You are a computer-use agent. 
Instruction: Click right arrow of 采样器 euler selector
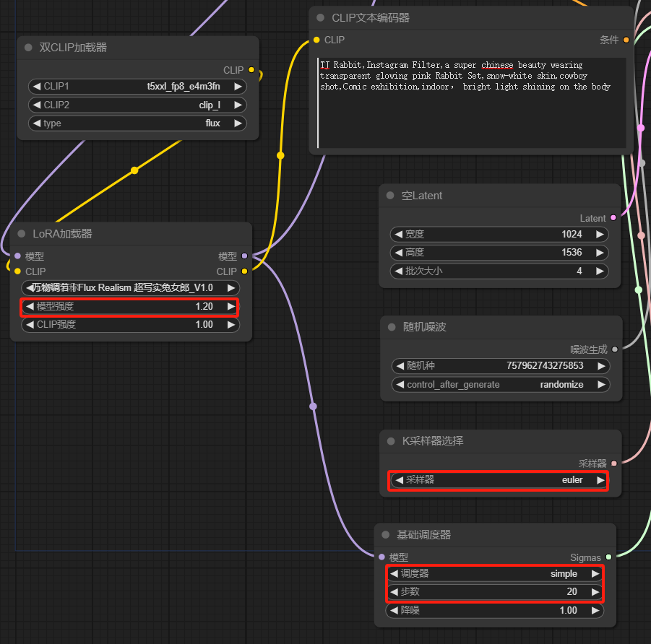pyautogui.click(x=600, y=479)
